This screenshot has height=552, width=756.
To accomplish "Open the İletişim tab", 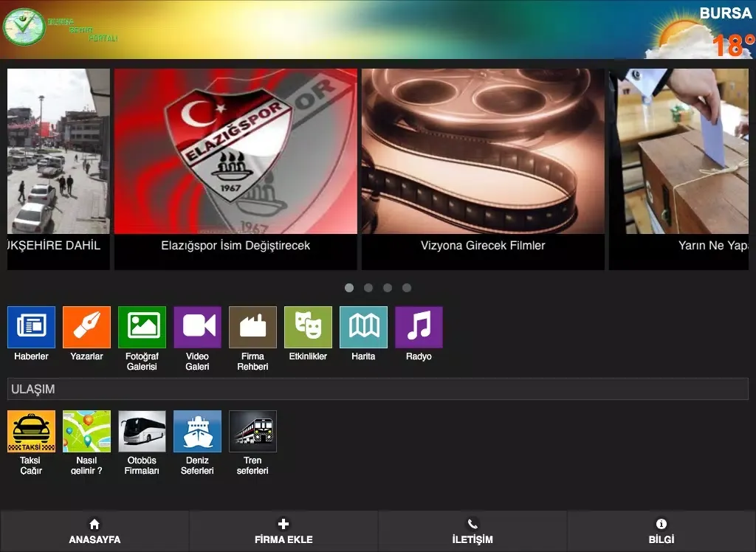I will pyautogui.click(x=472, y=531).
